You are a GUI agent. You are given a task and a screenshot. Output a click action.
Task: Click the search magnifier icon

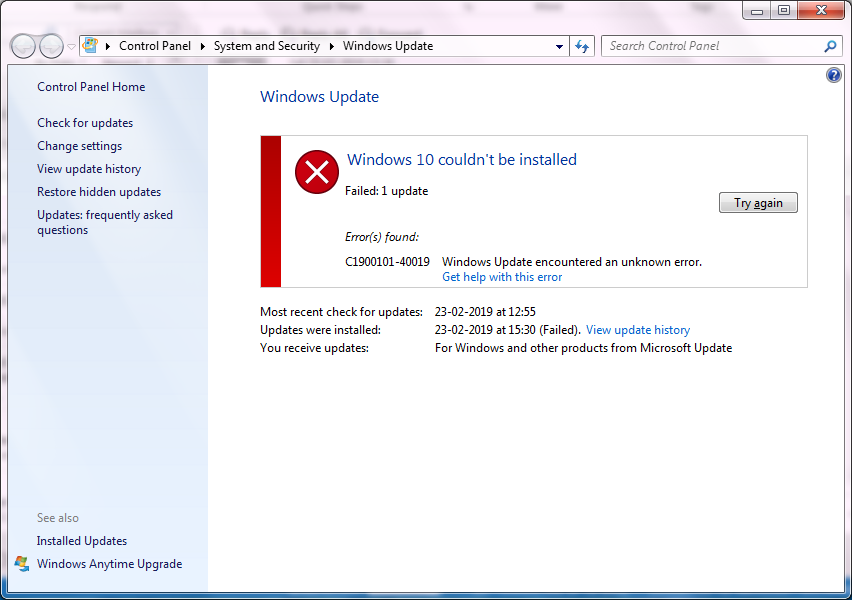point(830,46)
